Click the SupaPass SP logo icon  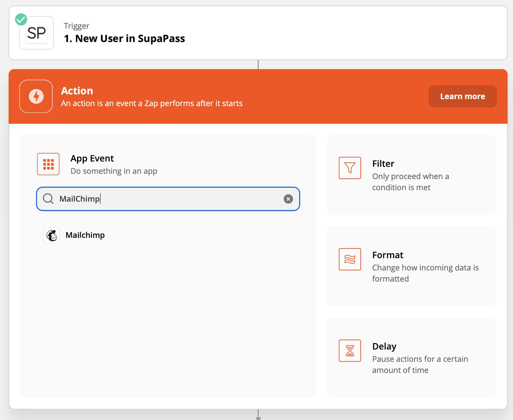(37, 33)
